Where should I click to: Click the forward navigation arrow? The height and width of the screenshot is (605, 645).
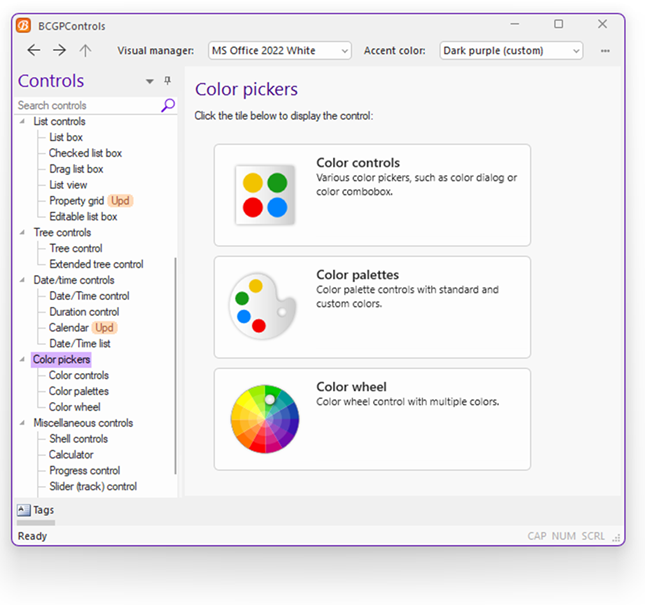click(60, 50)
